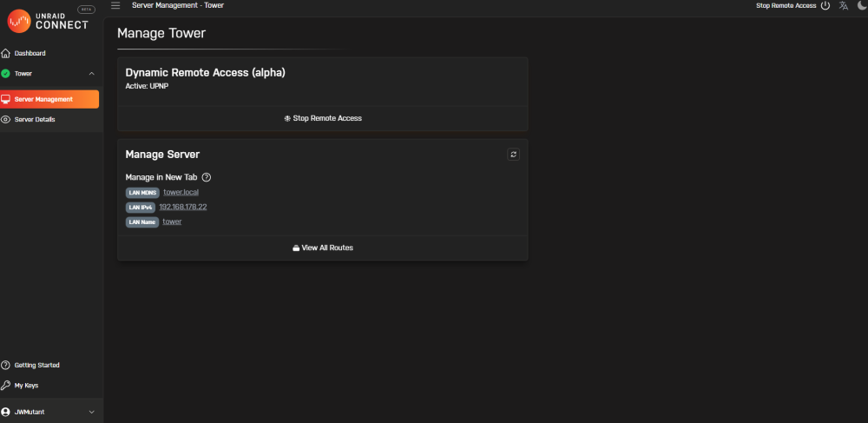Collapse the Tower server section chevron
The image size is (868, 423).
[92, 74]
